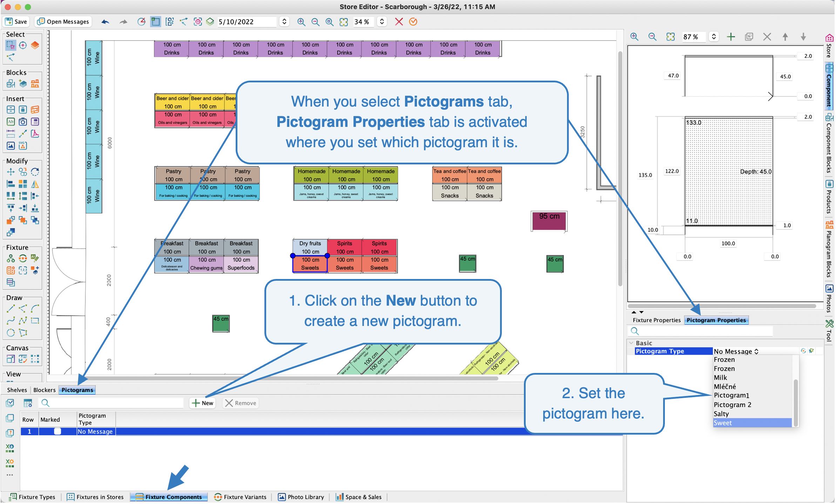Image resolution: width=836 pixels, height=504 pixels.
Task: Click the insert image icon
Action: click(11, 145)
